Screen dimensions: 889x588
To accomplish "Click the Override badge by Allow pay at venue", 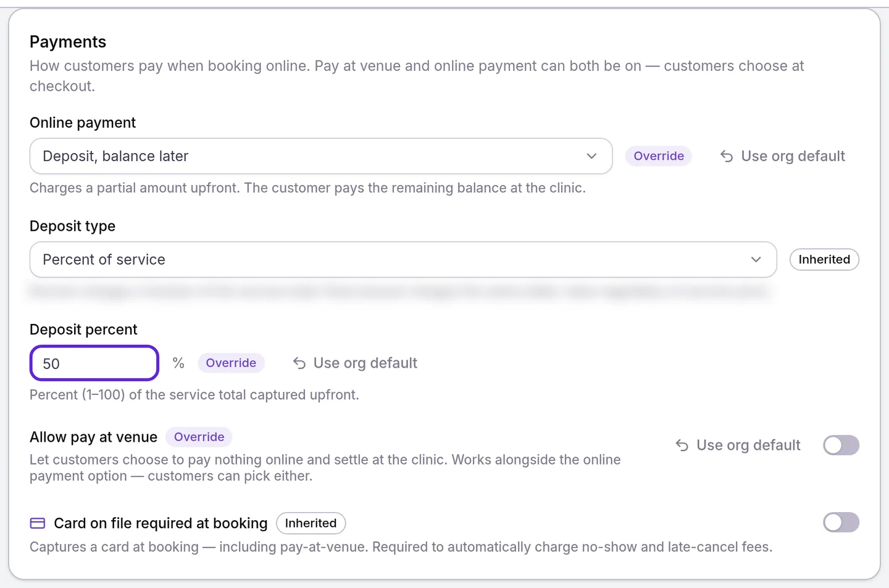I will pos(199,437).
